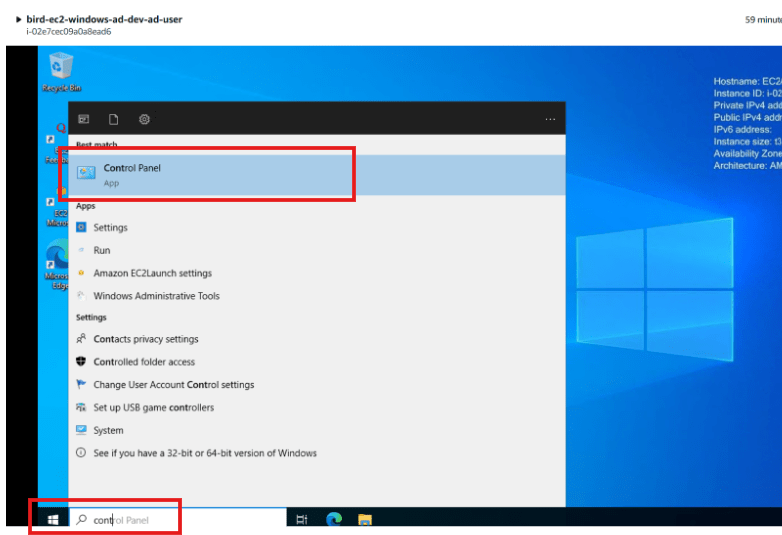
Task: Click the instance ID i-02e7cec09a0a8ead6 text
Action: pyautogui.click(x=69, y=31)
